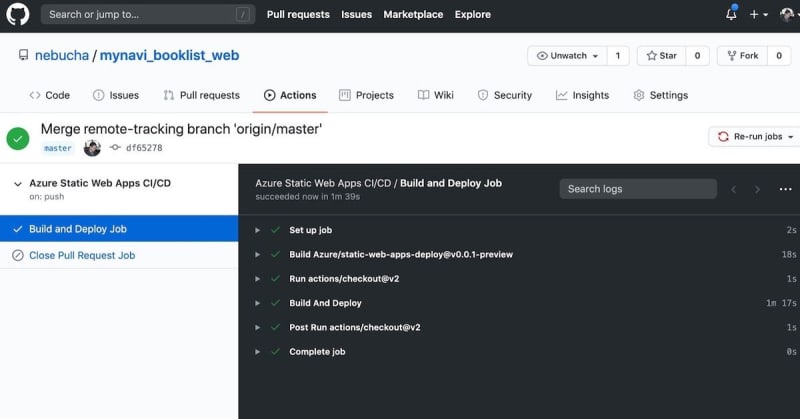The width and height of the screenshot is (800, 419).
Task: Expand Build Azure/static-web-apps-deploy step
Action: click(258, 254)
